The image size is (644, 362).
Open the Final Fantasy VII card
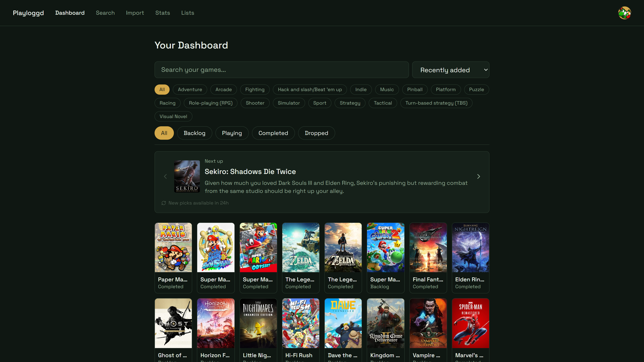pos(428,258)
